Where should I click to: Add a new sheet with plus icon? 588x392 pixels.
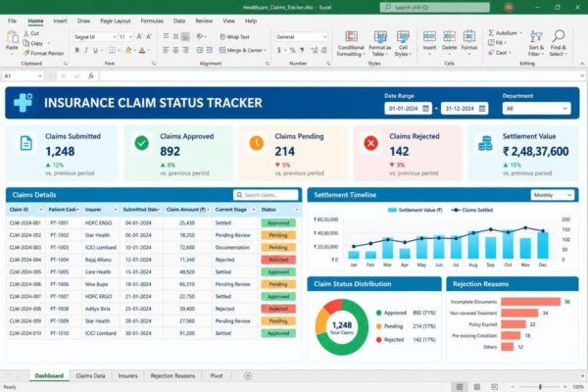[248, 375]
